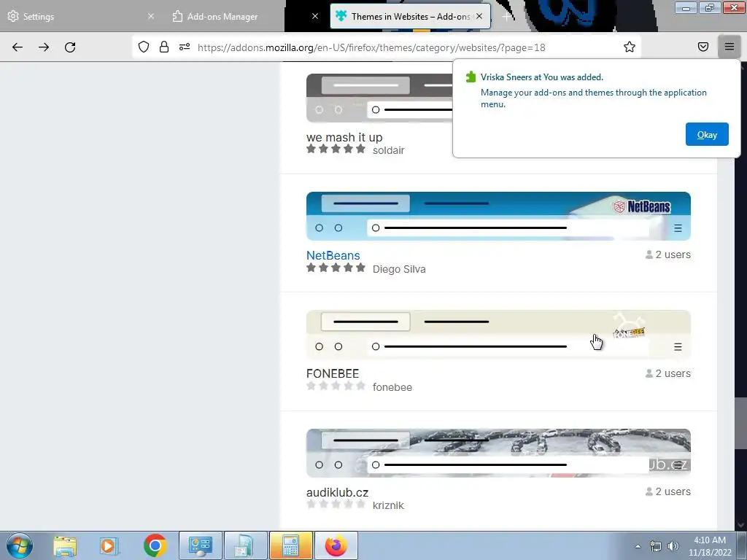This screenshot has height=560, width=747.
Task: Close the Settings tab
Action: [151, 16]
